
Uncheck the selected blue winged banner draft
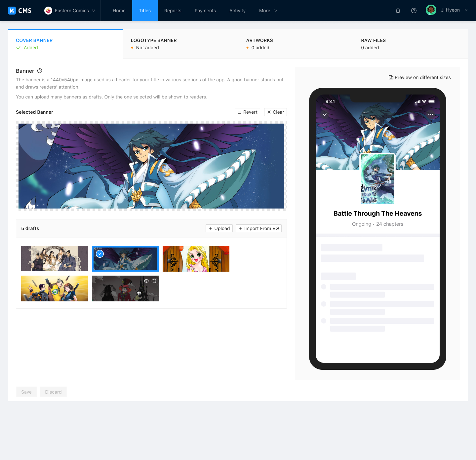click(x=100, y=254)
